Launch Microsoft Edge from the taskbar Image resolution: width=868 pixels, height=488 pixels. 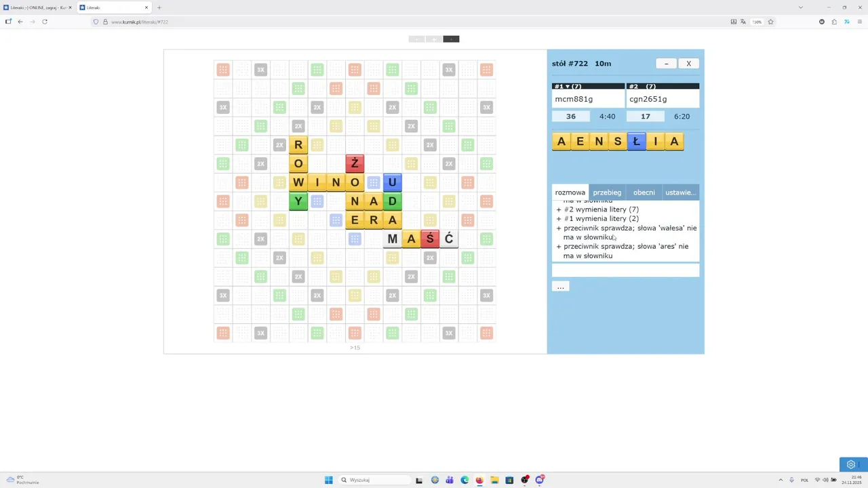point(465,480)
